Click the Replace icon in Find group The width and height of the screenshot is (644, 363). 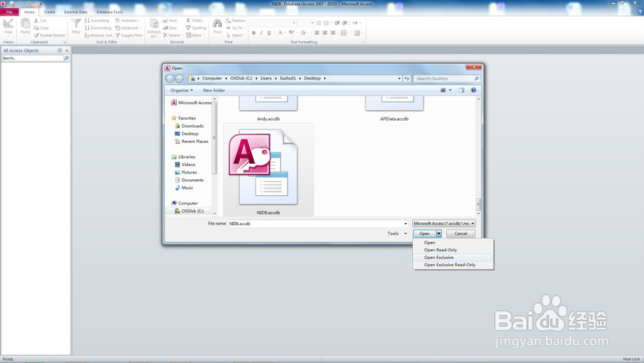tap(229, 21)
